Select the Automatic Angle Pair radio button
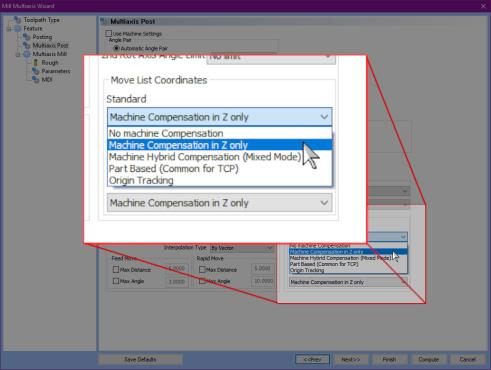This screenshot has height=370, width=491. tap(116, 48)
